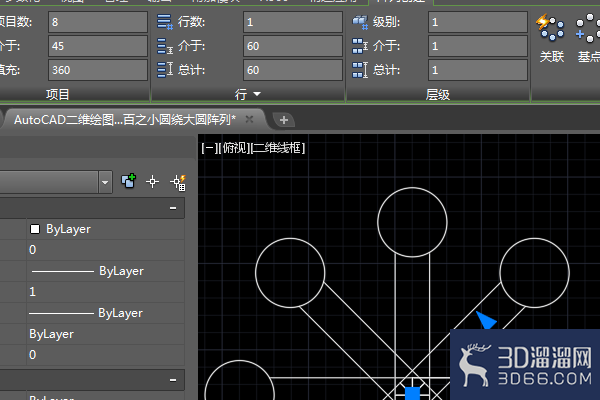Click the fill angle field showing 360
This screenshot has height=400, width=600.
click(x=98, y=70)
